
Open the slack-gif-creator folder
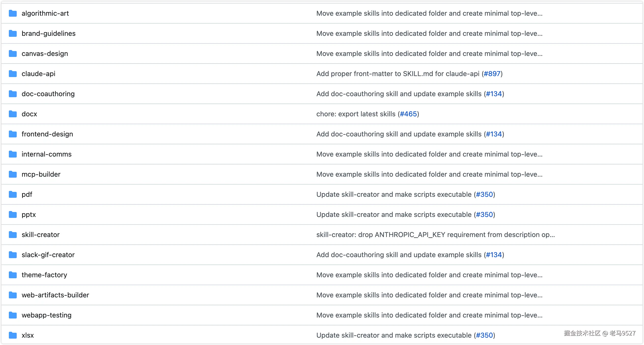point(48,255)
